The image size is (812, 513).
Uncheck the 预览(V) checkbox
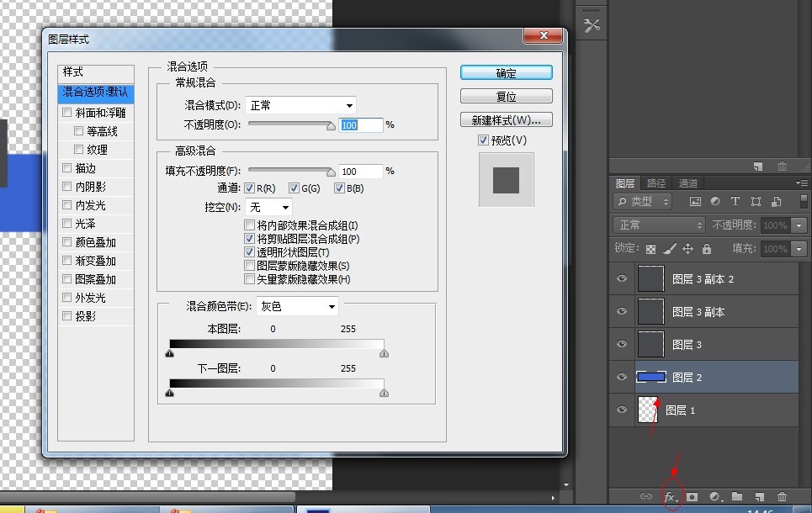click(483, 140)
